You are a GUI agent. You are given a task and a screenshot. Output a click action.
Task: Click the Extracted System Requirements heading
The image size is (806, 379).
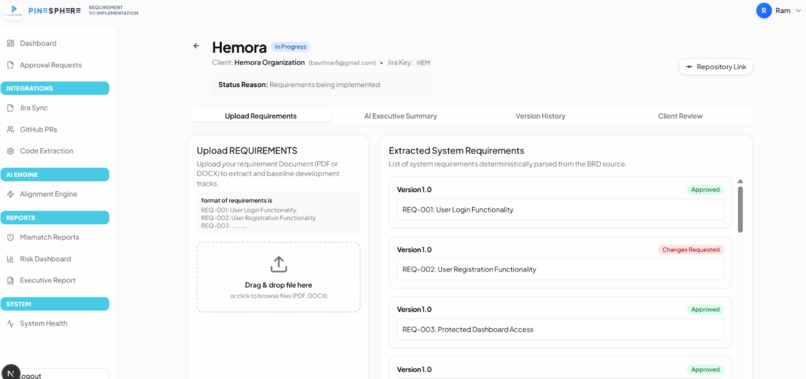456,151
